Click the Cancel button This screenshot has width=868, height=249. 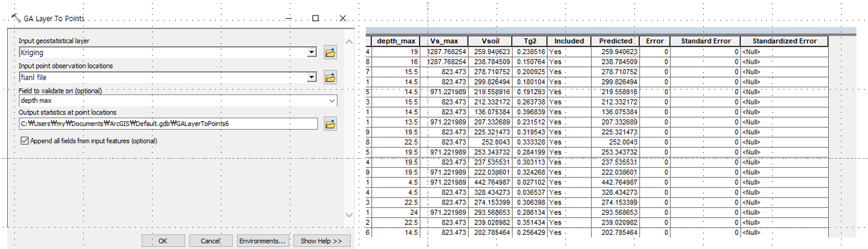click(x=210, y=241)
